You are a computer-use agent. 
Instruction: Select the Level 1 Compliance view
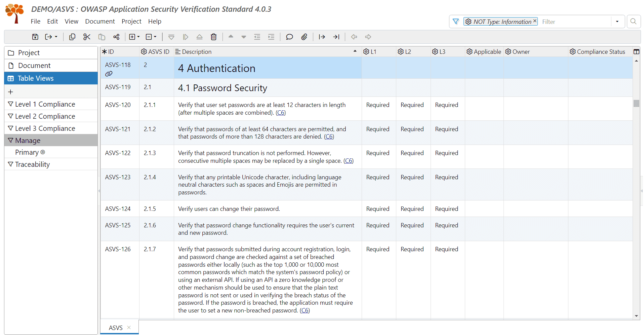click(x=51, y=104)
